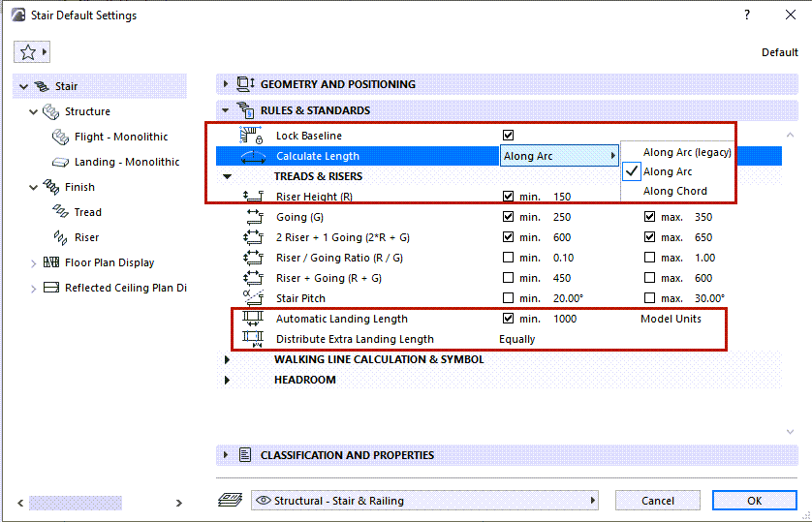812x522 pixels.
Task: Click the 2 Riser + 1 Going icon
Action: pos(253,237)
